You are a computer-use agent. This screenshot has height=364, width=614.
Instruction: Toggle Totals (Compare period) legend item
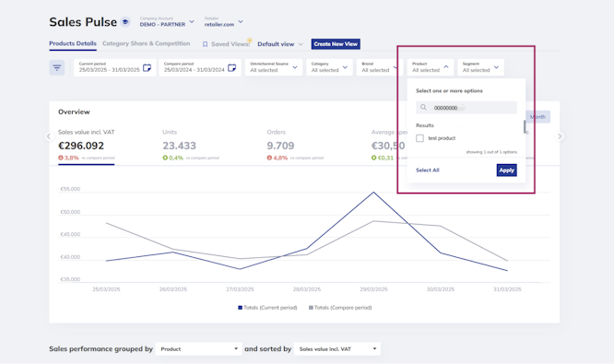click(340, 308)
